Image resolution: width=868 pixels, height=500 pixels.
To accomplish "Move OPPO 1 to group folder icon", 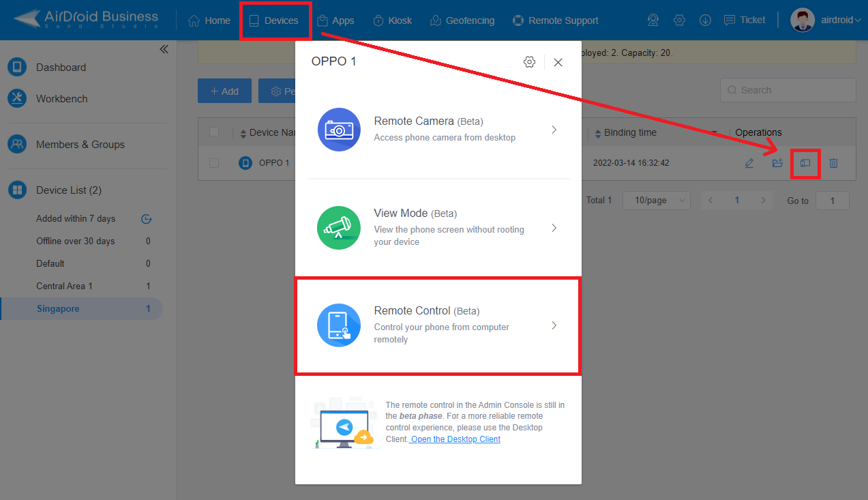I will coord(777,163).
